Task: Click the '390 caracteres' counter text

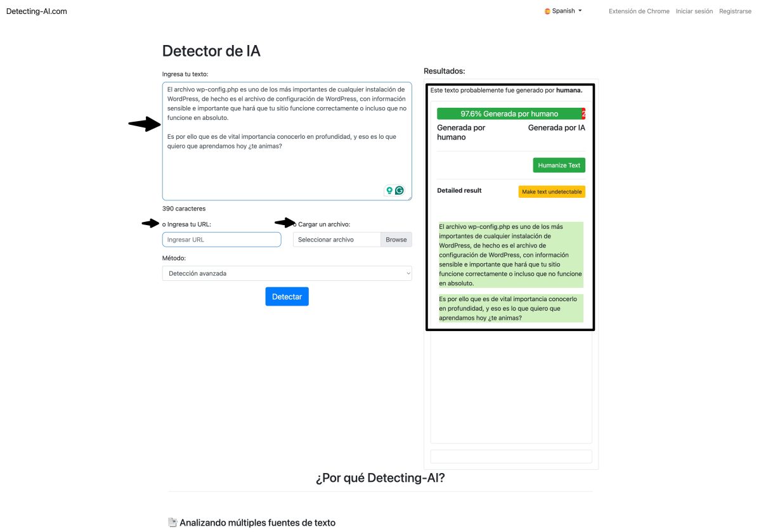Action: (x=184, y=208)
